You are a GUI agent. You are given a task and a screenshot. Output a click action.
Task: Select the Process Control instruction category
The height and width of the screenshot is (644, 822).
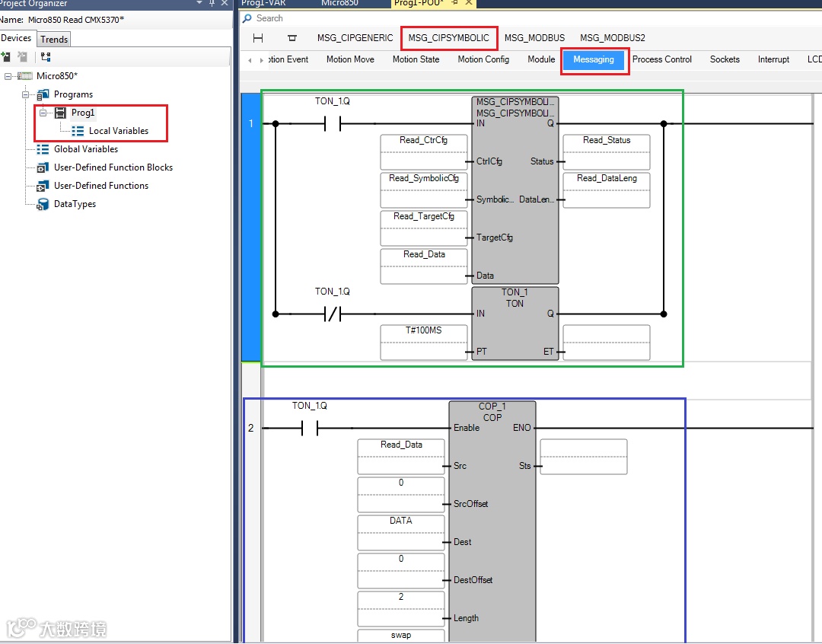661,60
